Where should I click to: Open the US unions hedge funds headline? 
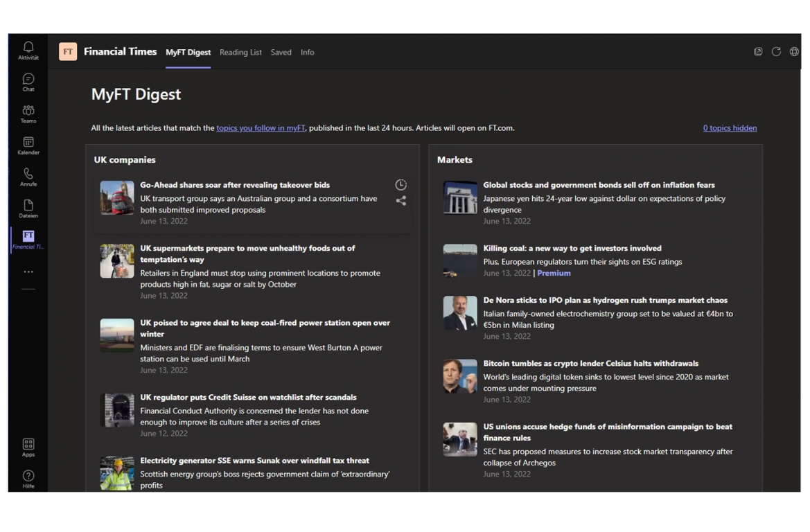tap(608, 432)
